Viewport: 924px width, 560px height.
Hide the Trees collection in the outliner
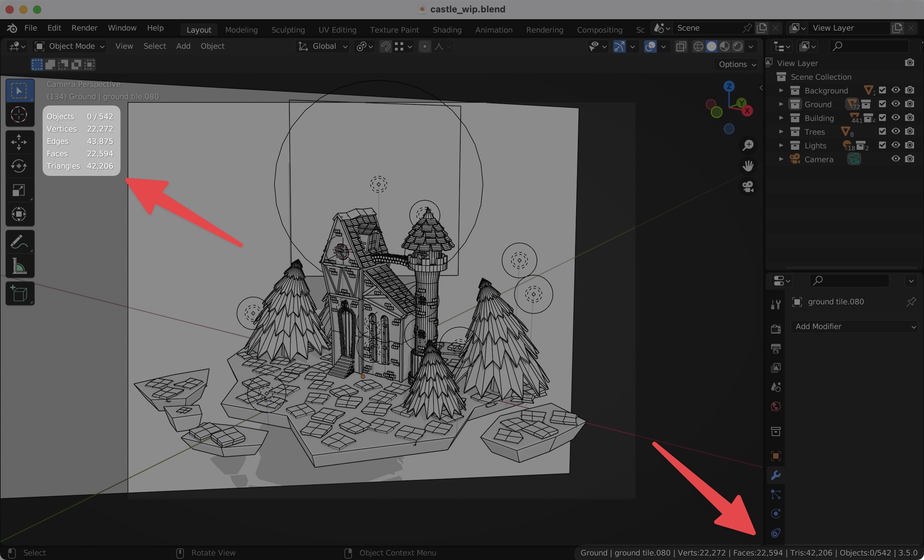point(895,132)
